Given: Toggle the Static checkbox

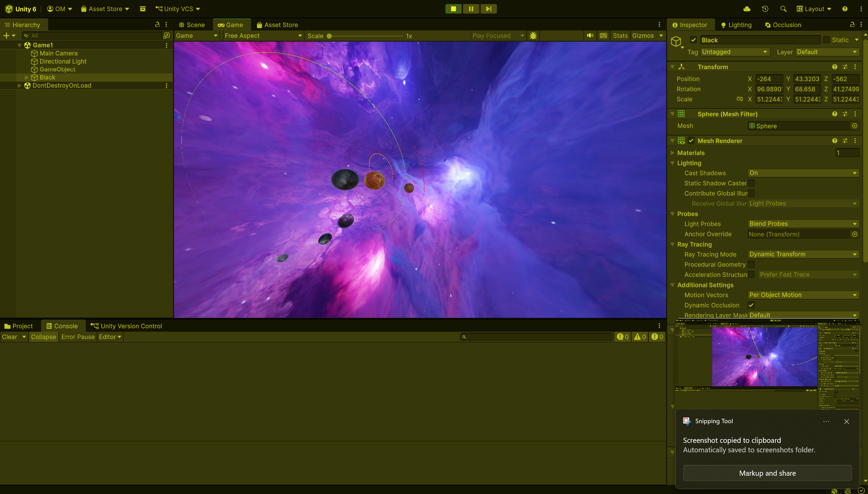Looking at the screenshot, I should 827,40.
